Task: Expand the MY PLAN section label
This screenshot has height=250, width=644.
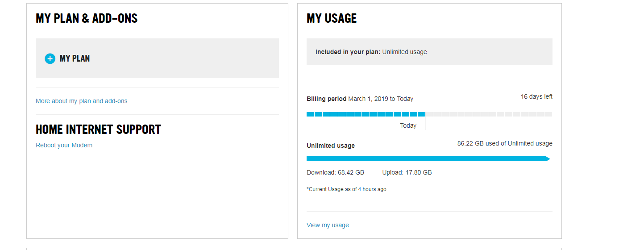Action: coord(75,58)
